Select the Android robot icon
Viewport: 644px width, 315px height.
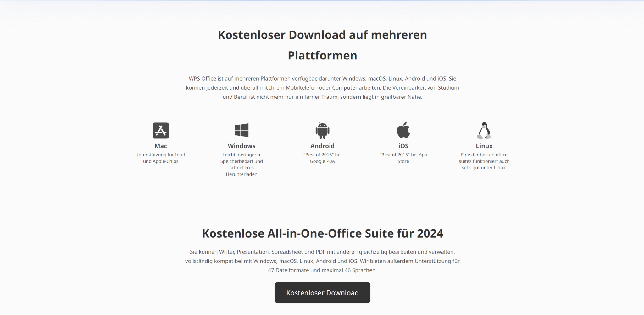pyautogui.click(x=322, y=130)
